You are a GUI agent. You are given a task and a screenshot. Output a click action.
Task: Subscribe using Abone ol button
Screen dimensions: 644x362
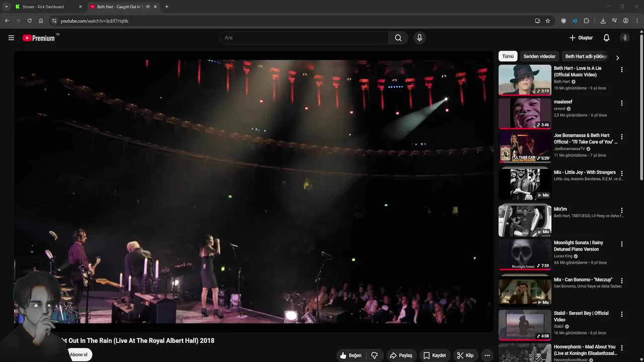point(78,354)
